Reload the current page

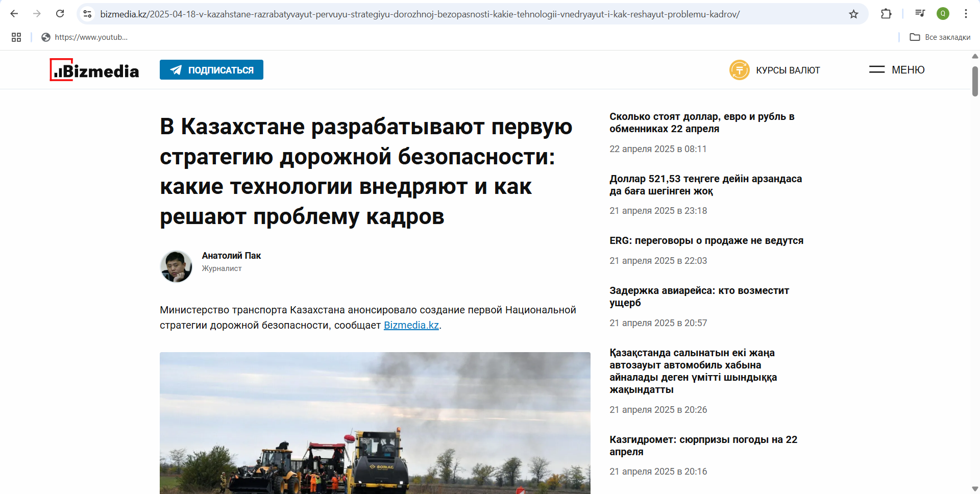[60, 14]
